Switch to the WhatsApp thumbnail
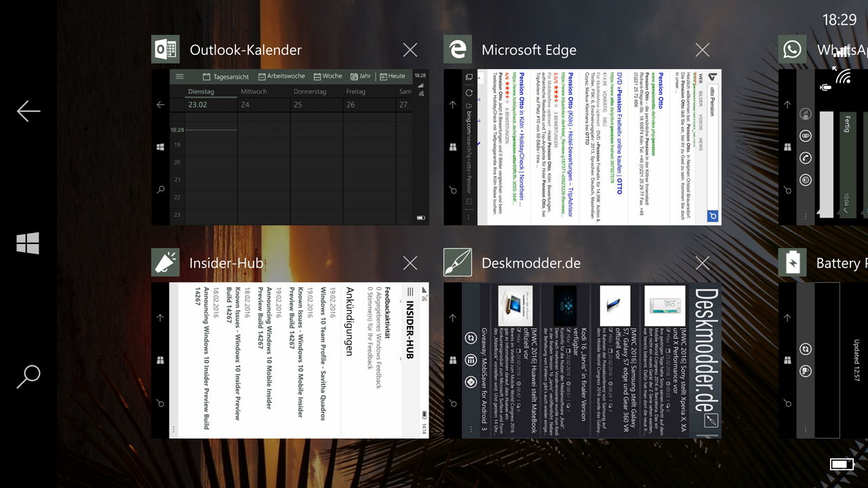The image size is (868, 488). tap(823, 147)
